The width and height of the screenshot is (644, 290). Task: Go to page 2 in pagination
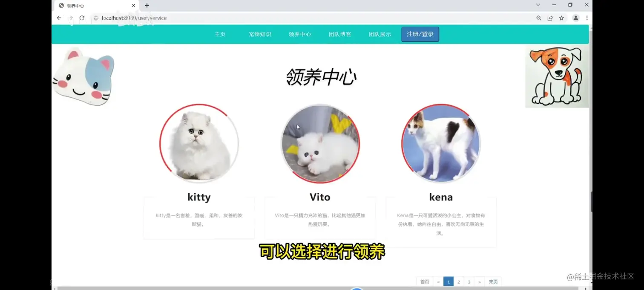click(x=459, y=282)
